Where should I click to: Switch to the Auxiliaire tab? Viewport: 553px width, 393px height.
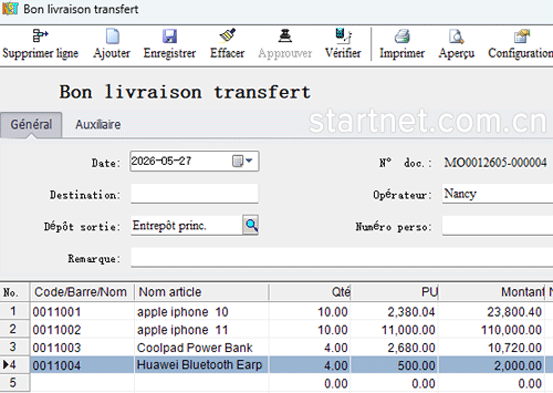[98, 125]
